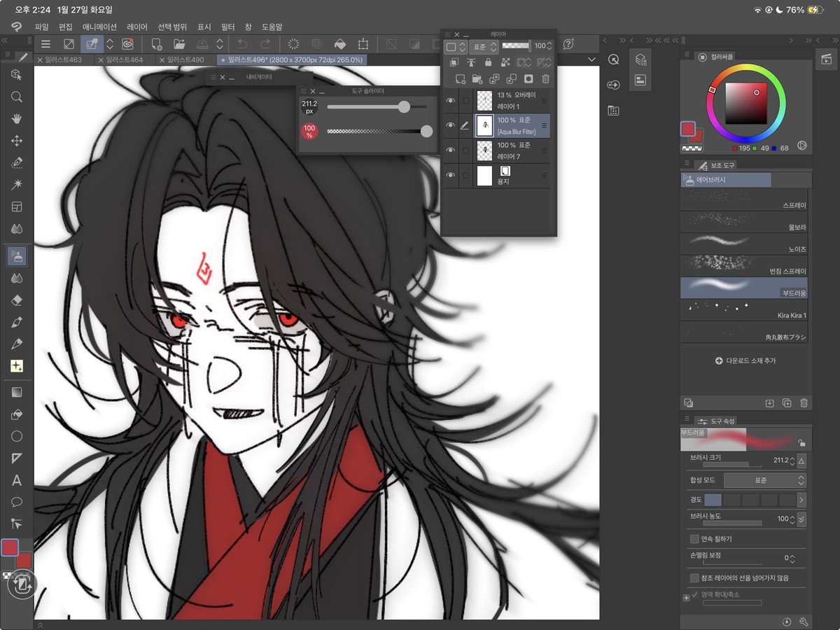Click the Redo arrow in command bar

265,43
